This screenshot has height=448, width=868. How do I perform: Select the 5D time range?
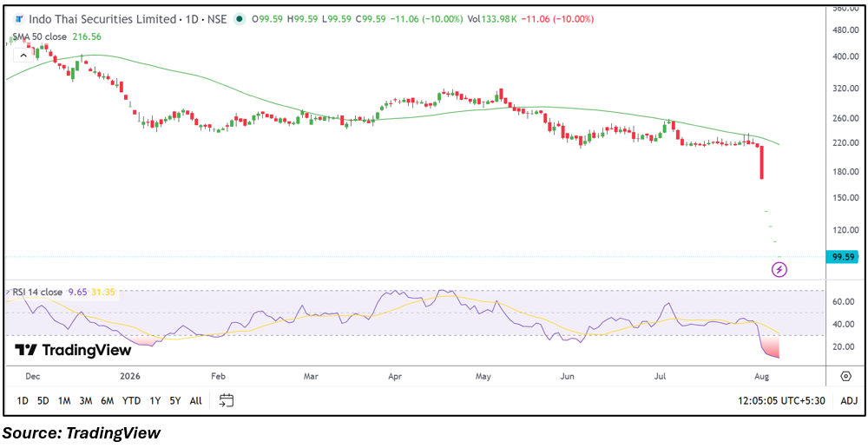[43, 400]
